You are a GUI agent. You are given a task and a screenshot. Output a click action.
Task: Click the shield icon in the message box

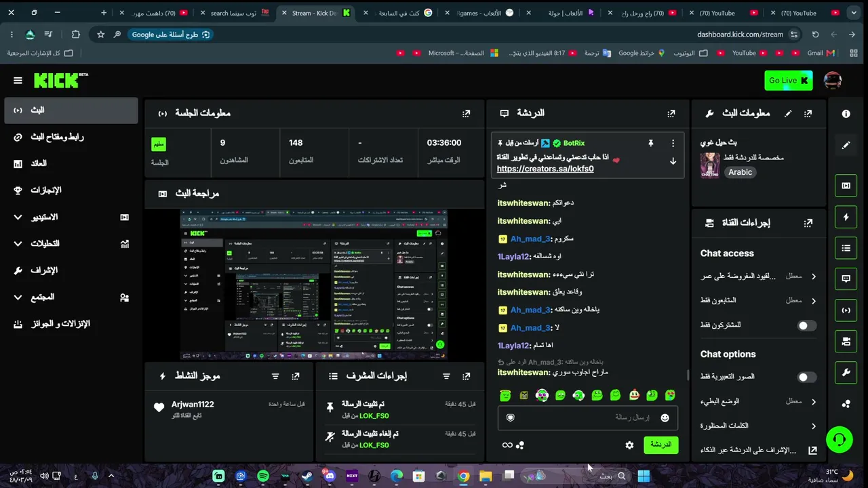[511, 418]
